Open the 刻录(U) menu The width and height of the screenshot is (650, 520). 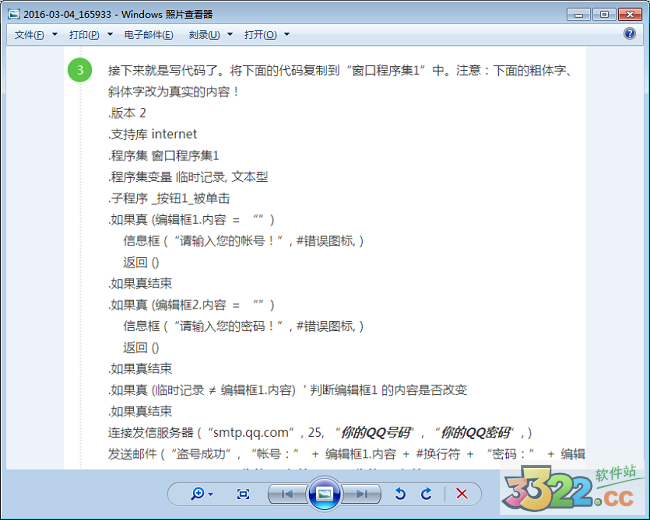coord(204,35)
